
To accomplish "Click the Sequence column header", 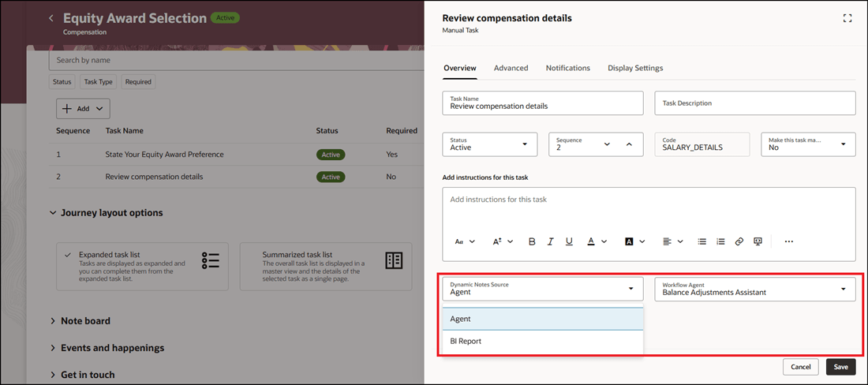I will coord(73,130).
